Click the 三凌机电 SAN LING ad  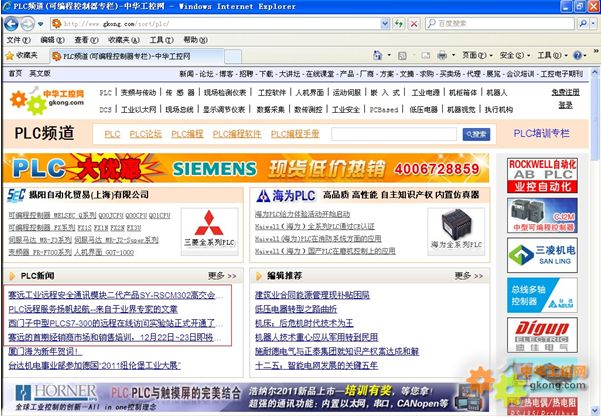tap(542, 255)
